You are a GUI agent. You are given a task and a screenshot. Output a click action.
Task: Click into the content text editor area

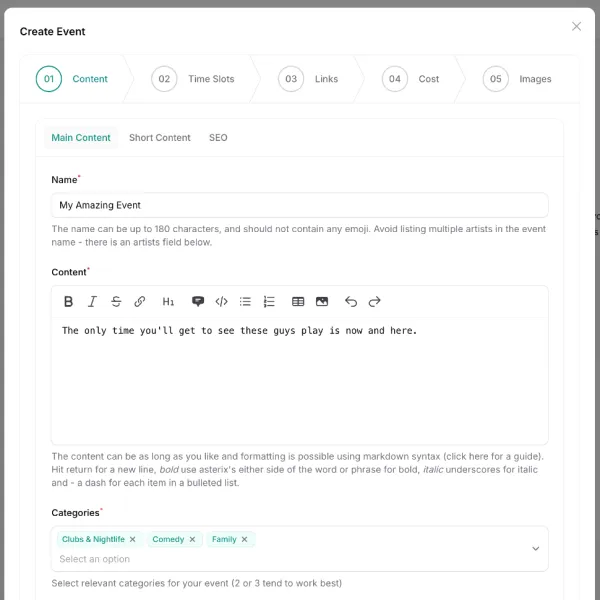point(300,381)
